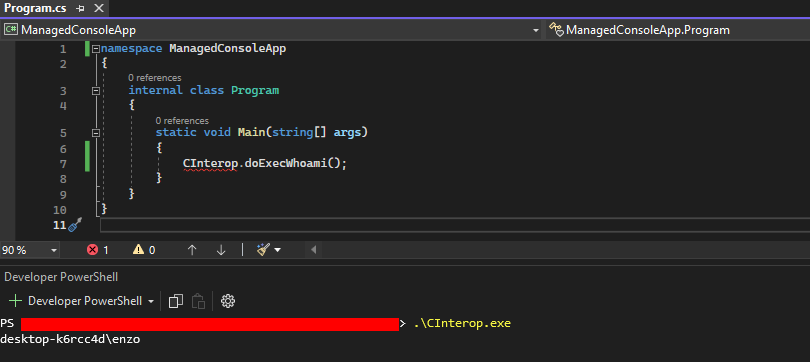Click the terminal paste icon
810x362 pixels.
click(198, 301)
